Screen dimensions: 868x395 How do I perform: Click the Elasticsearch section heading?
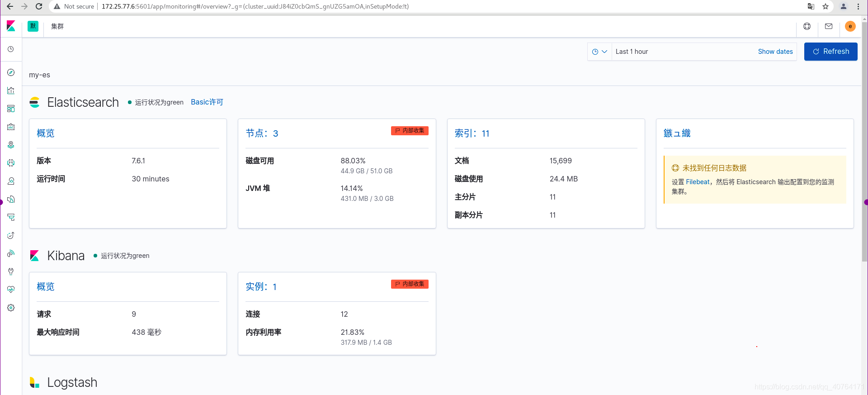click(83, 102)
